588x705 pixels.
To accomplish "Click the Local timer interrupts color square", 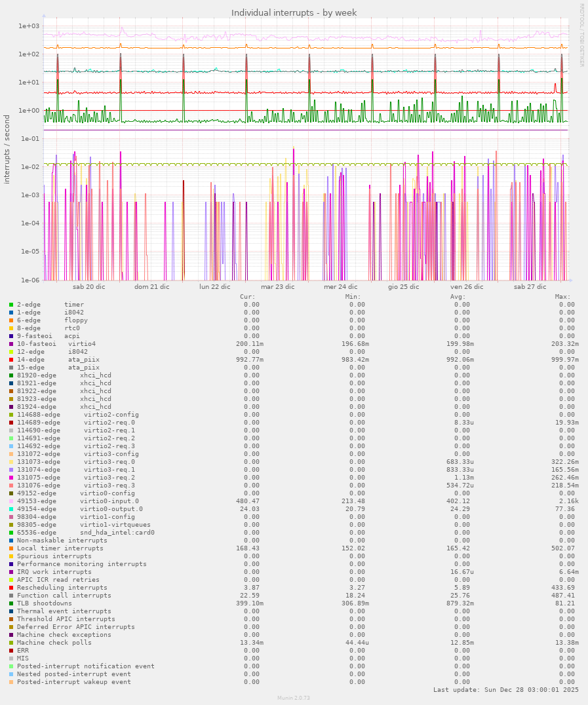I will (11, 548).
